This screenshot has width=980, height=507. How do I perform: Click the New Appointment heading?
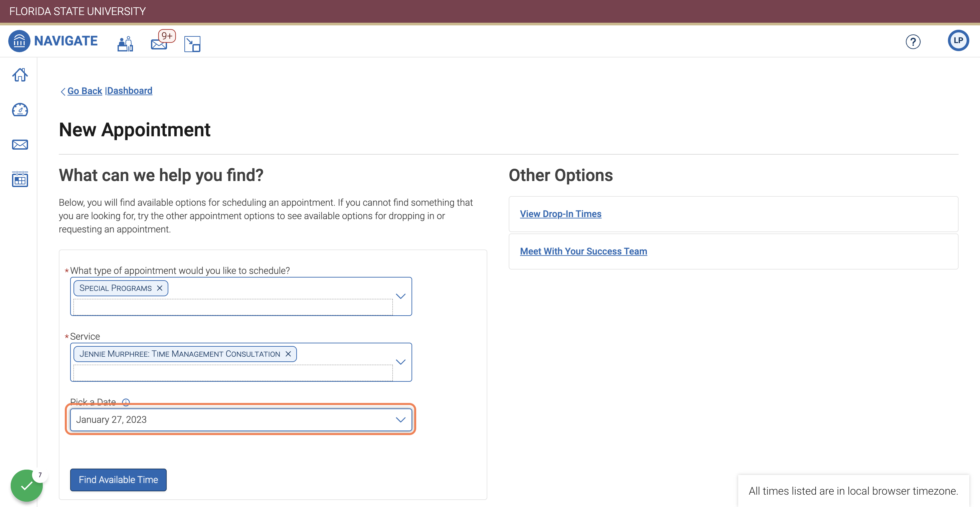(x=134, y=130)
